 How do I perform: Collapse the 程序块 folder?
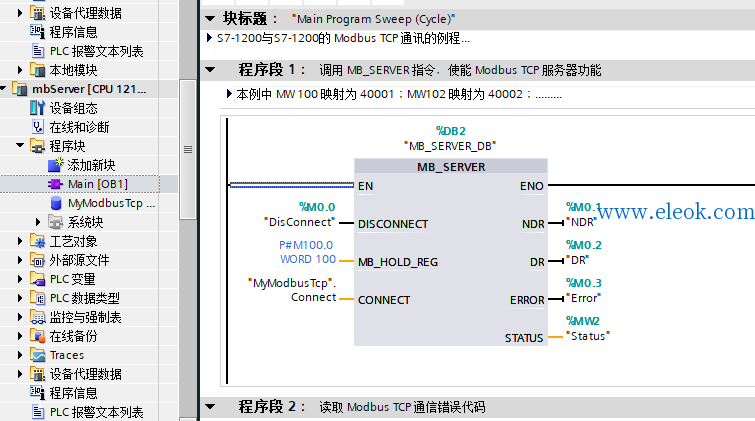tap(20, 145)
